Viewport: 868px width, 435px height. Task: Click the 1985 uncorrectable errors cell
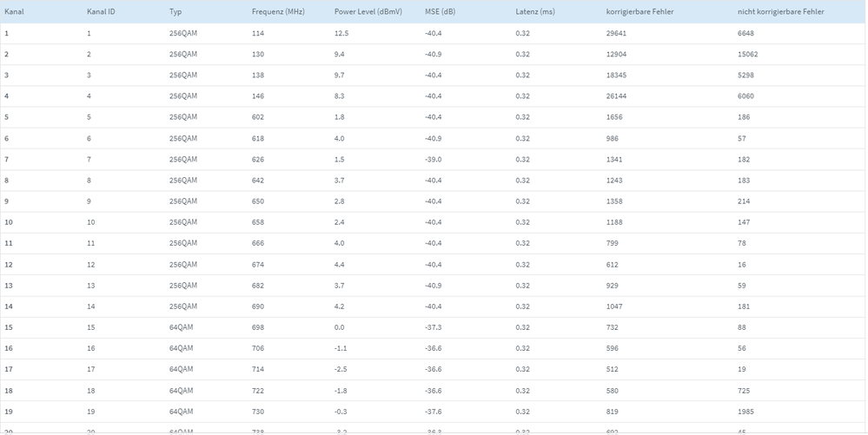[x=745, y=412]
